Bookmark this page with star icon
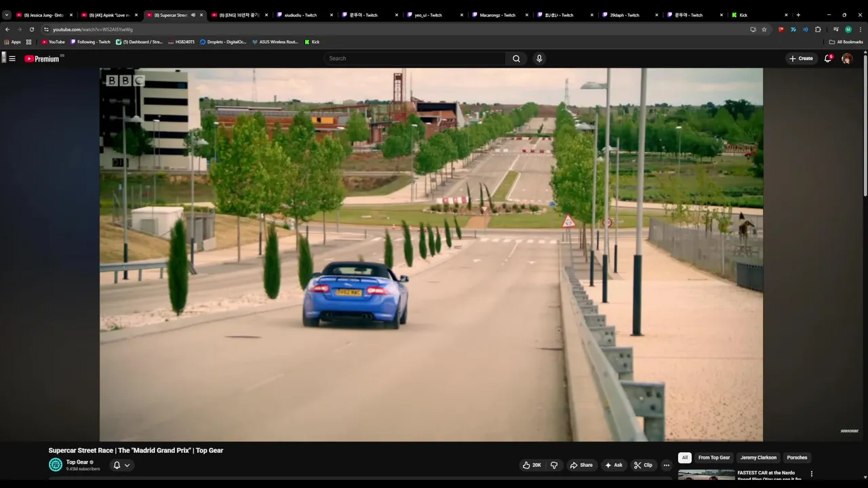This screenshot has width=868, height=488. 764,29
